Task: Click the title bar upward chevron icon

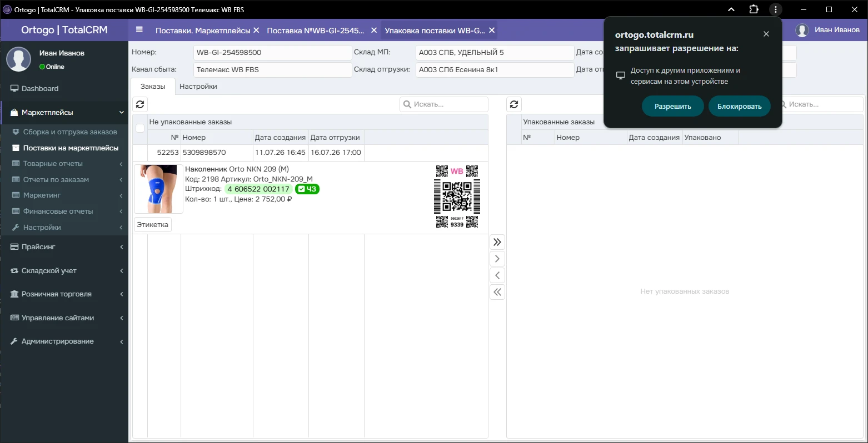Action: coord(731,9)
